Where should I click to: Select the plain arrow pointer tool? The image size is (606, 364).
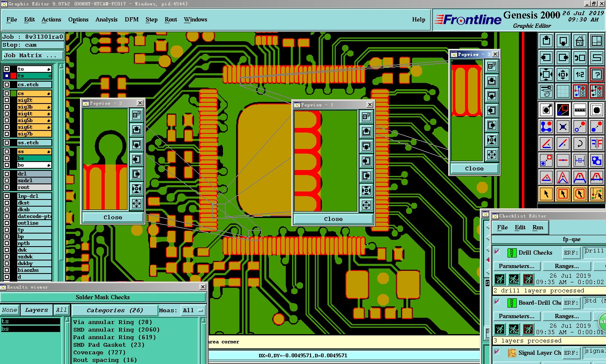coord(546,194)
